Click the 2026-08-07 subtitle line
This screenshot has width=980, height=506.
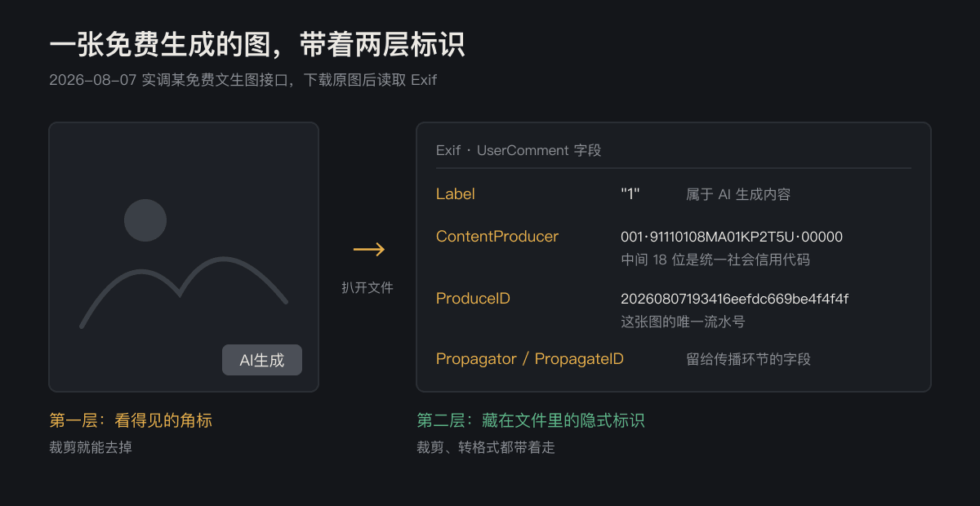click(243, 80)
